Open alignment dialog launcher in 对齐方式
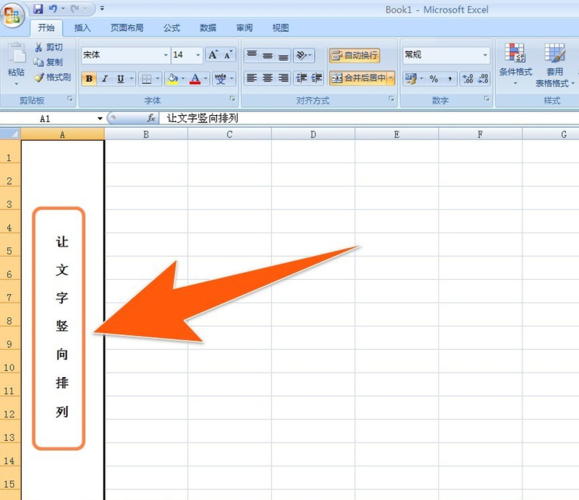579x500 pixels. pos(391,99)
